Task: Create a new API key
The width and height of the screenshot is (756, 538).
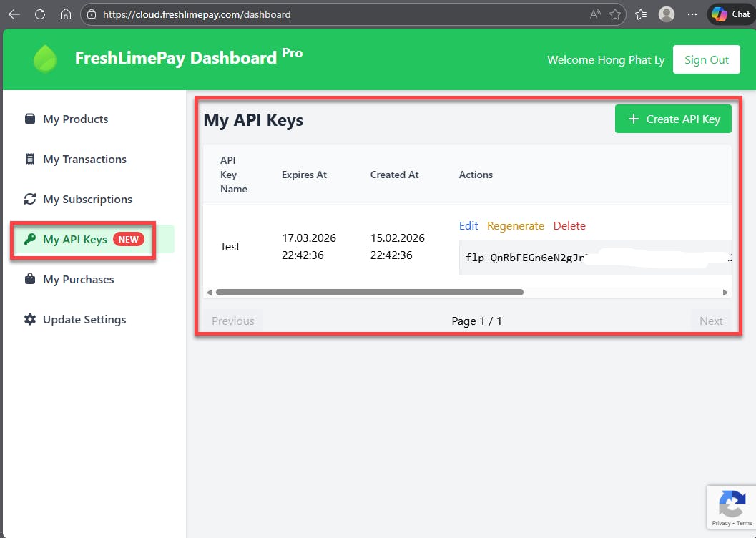Action: tap(673, 119)
